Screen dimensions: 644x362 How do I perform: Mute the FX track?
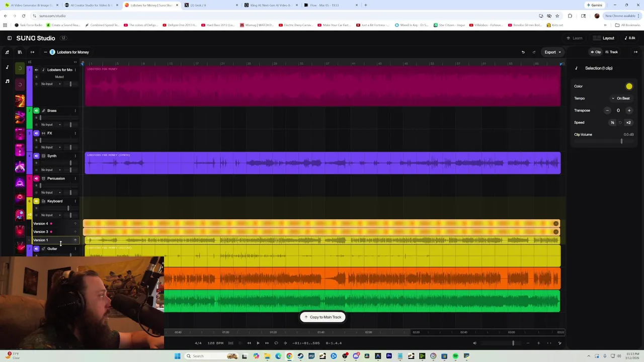[36, 133]
